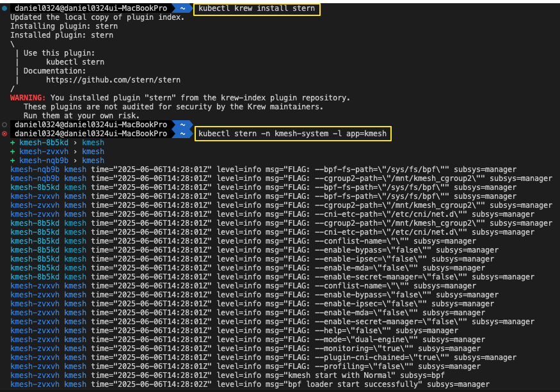
Task: Click the kmesh-8b5kd --enable-mda log line
Action: pyautogui.click(x=248, y=268)
